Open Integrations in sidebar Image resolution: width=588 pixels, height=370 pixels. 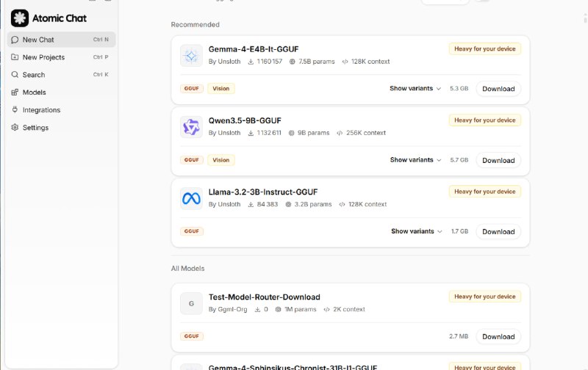click(x=61, y=109)
